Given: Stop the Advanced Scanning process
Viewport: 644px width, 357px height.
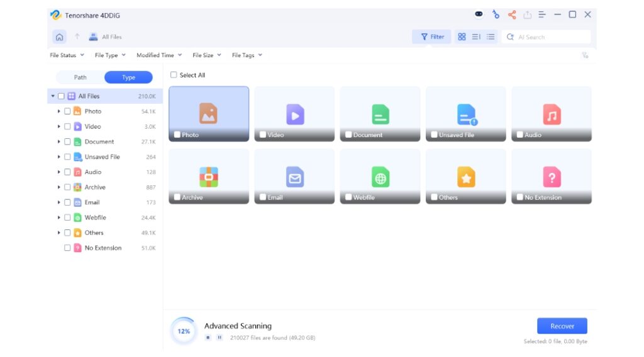Looking at the screenshot, I should (x=208, y=338).
